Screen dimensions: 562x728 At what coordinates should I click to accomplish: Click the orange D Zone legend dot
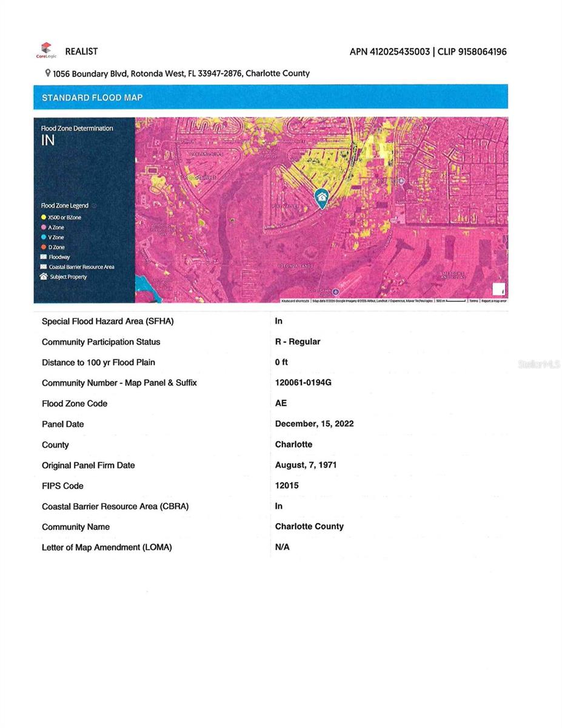pyautogui.click(x=44, y=248)
